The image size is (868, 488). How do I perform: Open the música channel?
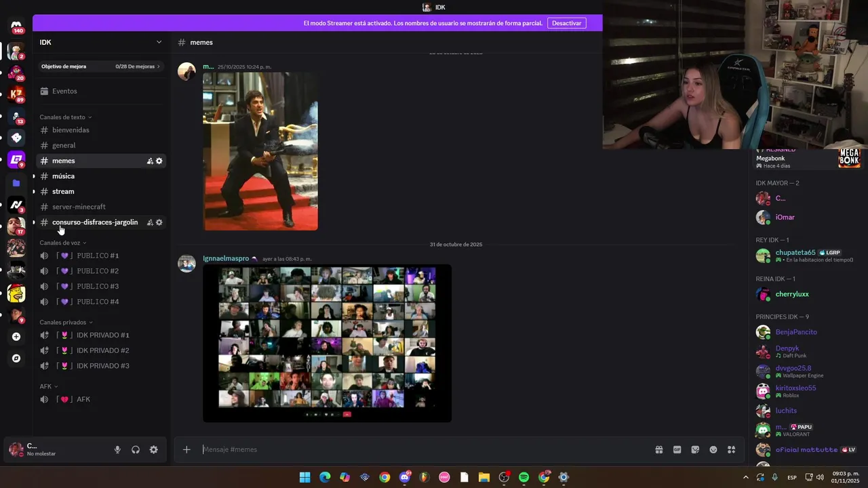pyautogui.click(x=102, y=176)
